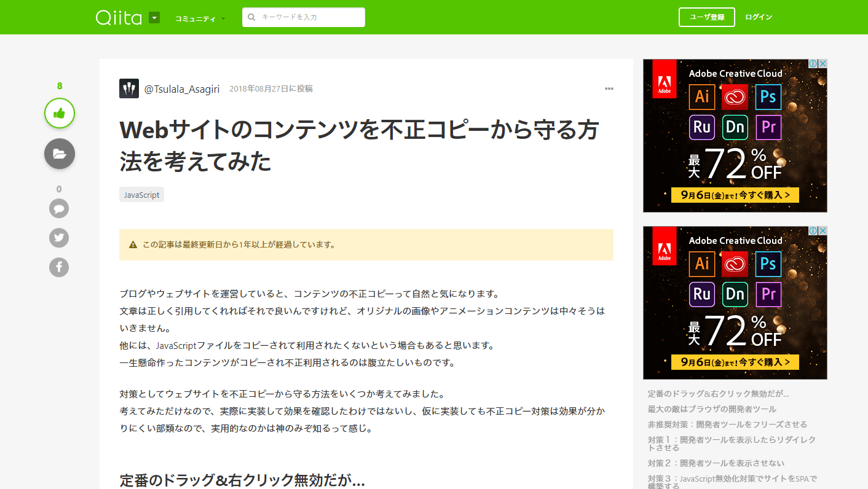
Task: Click the like count 8
Action: pos(60,86)
